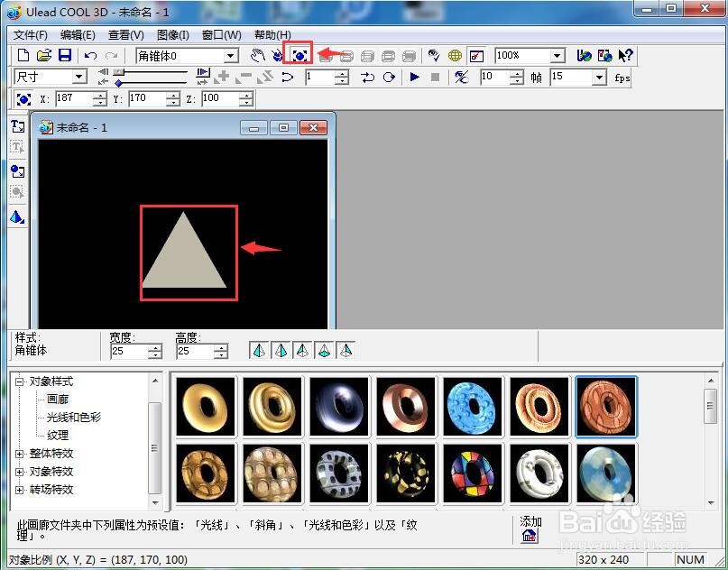Click the current frame number field

[x=319, y=77]
